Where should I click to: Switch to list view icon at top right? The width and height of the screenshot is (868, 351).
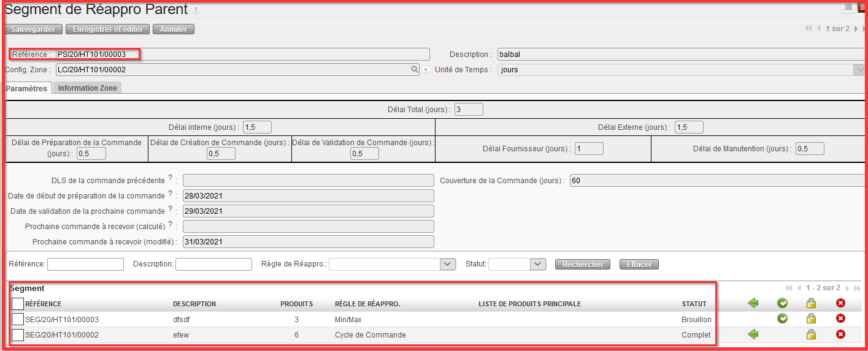(848, 7)
